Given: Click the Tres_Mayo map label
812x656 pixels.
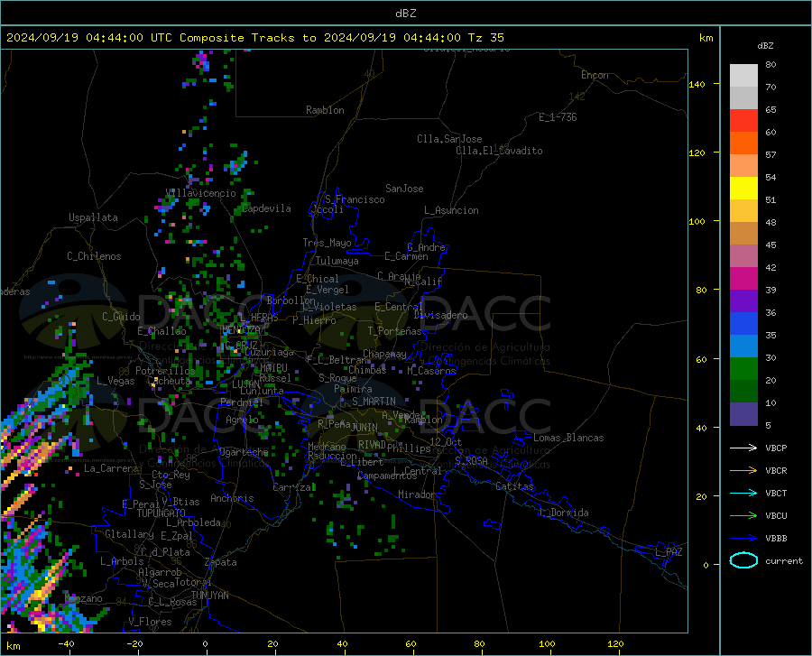Looking at the screenshot, I should 328,243.
